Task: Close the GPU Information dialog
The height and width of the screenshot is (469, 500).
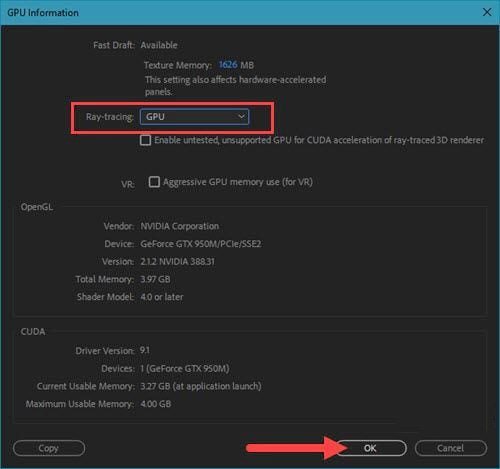Action: coord(487,12)
